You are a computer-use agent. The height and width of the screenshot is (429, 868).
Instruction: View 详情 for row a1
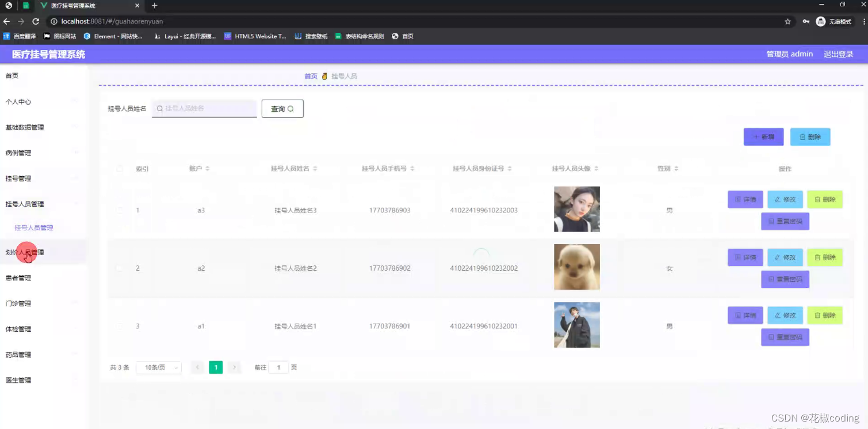pyautogui.click(x=745, y=315)
